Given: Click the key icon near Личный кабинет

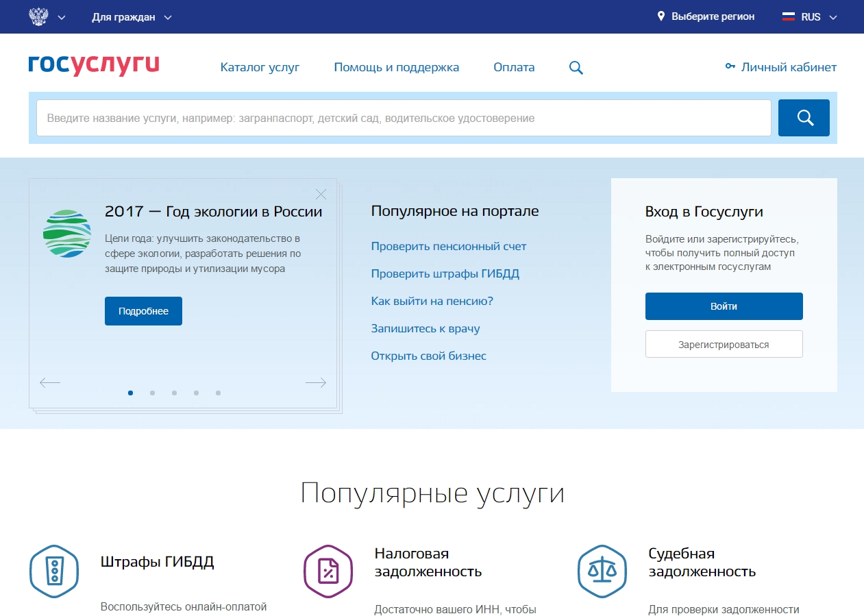Looking at the screenshot, I should tap(730, 66).
